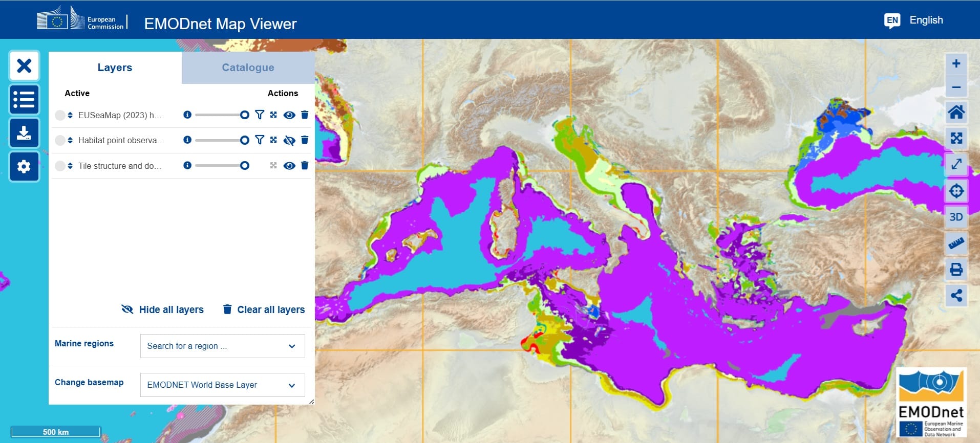
Task: Open the download panel icon
Action: 24,133
